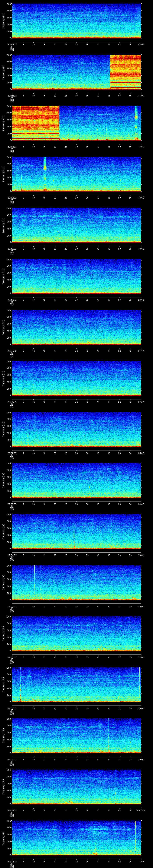Click the 22:44:00 start time label
The height and width of the screenshot is (868, 153).
[x=12, y=44]
